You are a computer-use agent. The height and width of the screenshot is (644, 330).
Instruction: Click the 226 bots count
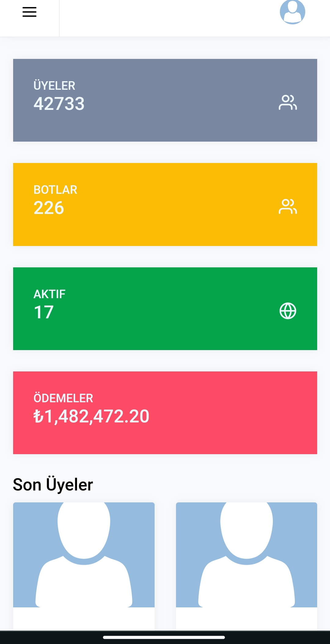click(49, 208)
